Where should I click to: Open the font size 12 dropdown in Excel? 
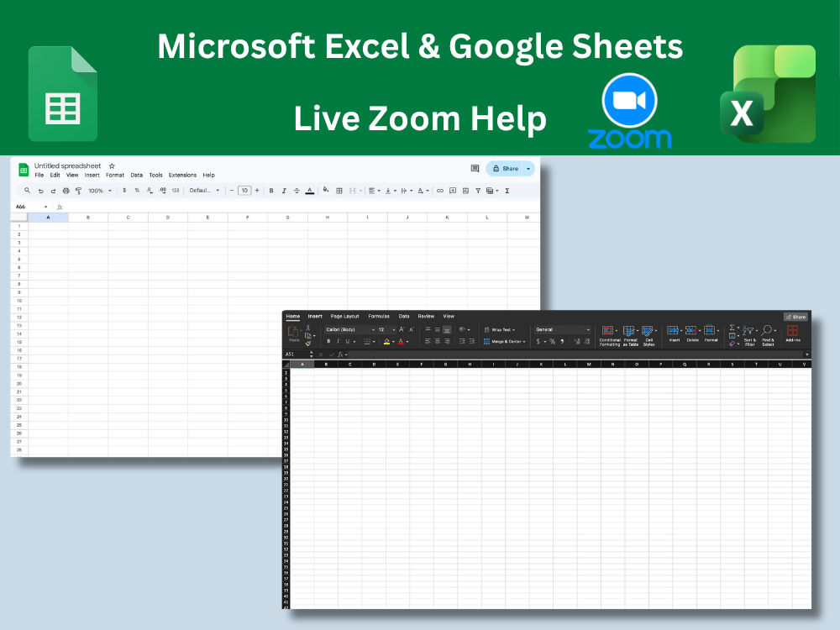(386, 329)
